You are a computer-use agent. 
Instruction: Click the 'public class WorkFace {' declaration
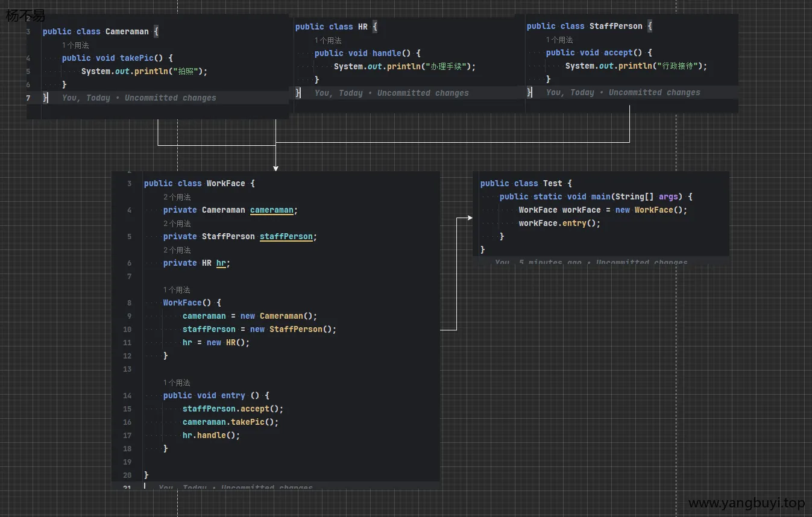point(199,183)
